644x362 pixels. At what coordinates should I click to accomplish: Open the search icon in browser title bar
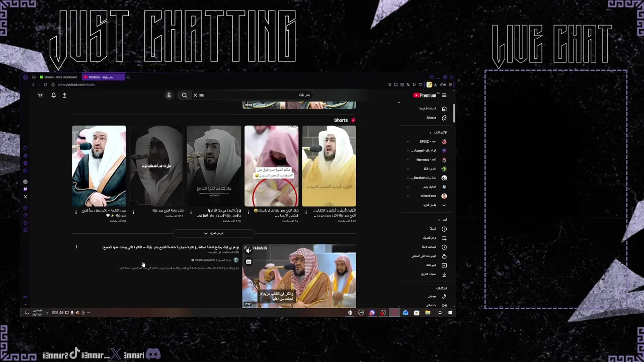[x=431, y=77]
